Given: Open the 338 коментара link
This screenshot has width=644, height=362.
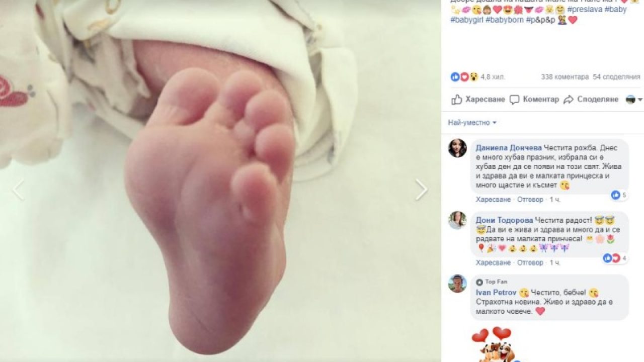Looking at the screenshot, I should (x=565, y=77).
